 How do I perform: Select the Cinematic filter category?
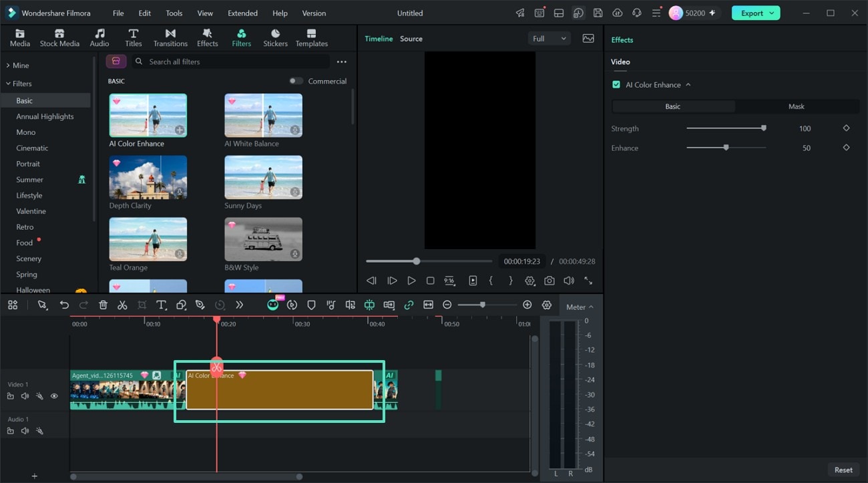coord(32,148)
